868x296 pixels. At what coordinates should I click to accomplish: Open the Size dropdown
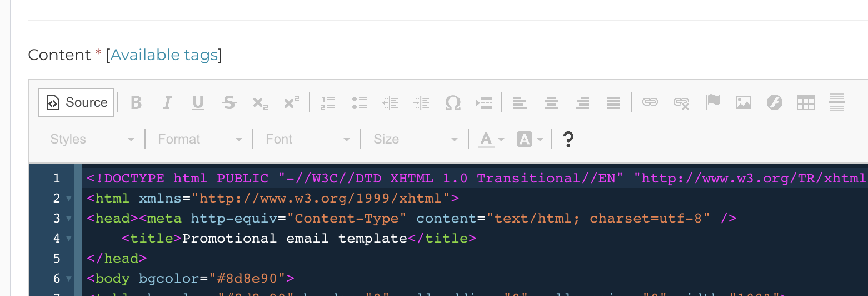tap(415, 139)
